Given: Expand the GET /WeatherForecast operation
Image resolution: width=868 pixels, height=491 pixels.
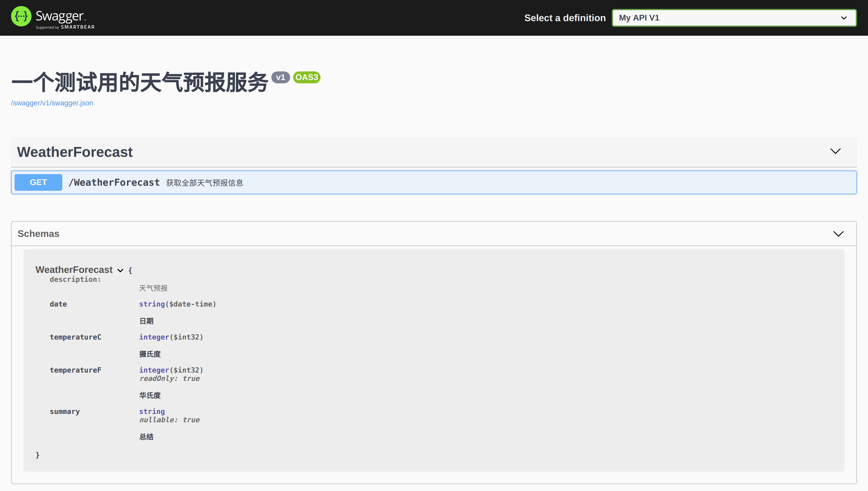Looking at the screenshot, I should click(x=434, y=182).
